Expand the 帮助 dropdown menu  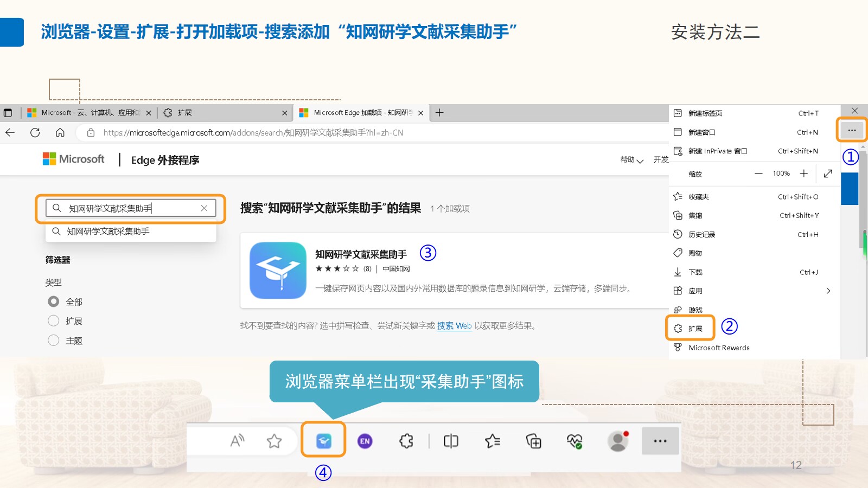click(631, 160)
